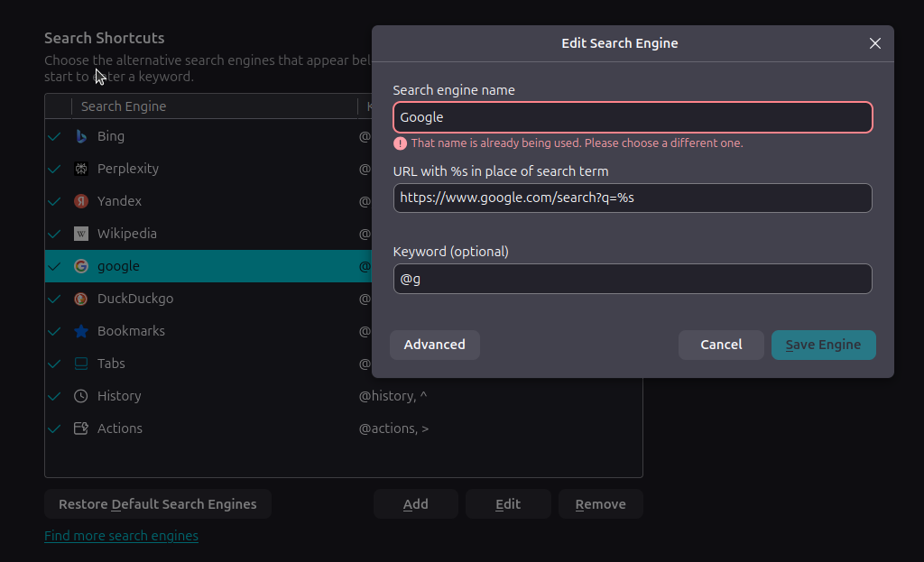Viewport: 924px width, 562px height.
Task: Close the Edit Search Engine dialog
Action: 874,43
